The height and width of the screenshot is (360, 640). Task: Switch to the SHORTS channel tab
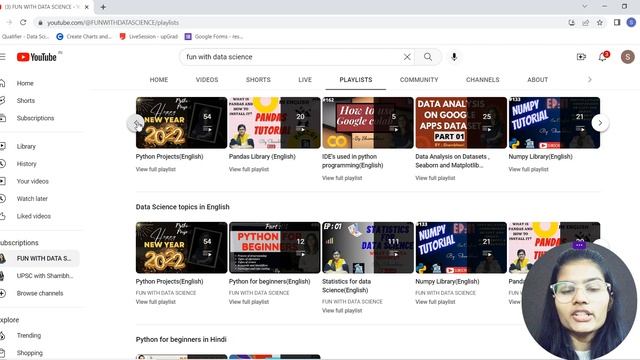pyautogui.click(x=258, y=80)
